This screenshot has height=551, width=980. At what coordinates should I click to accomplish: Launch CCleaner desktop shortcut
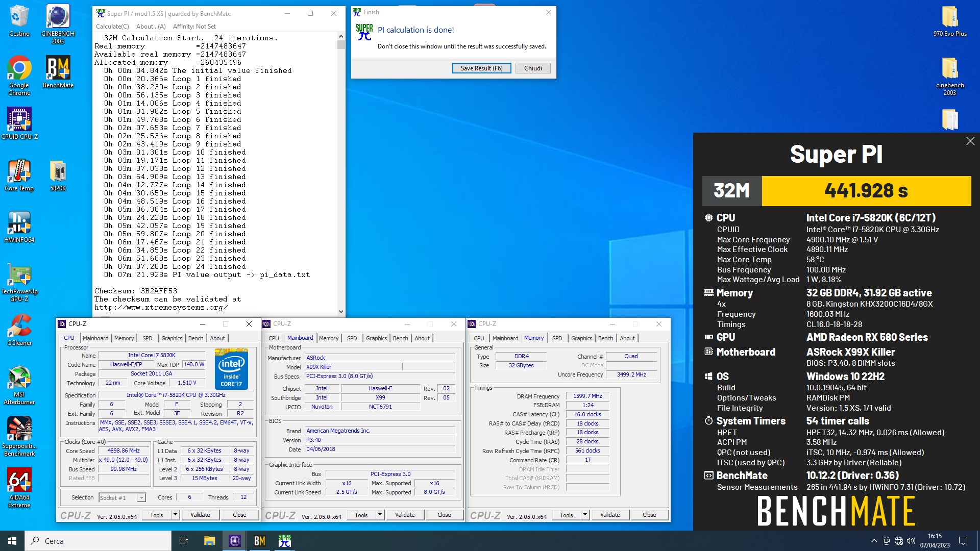pyautogui.click(x=19, y=330)
